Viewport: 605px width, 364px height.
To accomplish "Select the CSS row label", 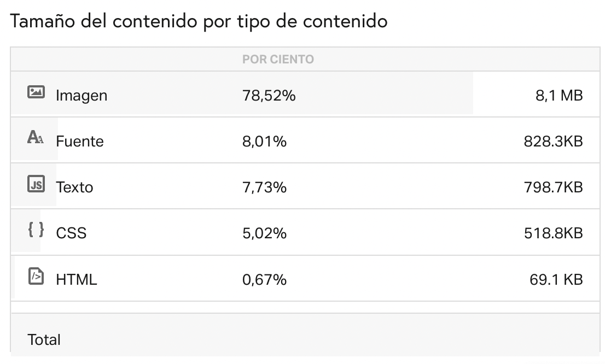I will pos(71,233).
